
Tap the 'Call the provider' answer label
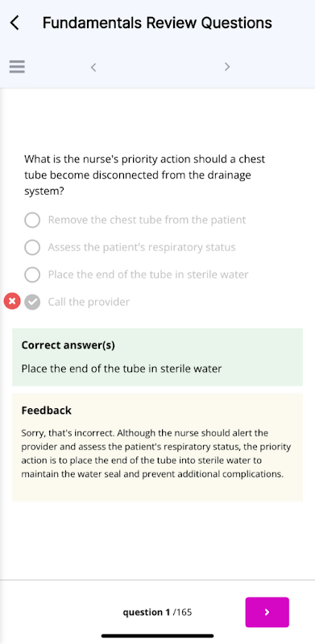[x=89, y=303]
